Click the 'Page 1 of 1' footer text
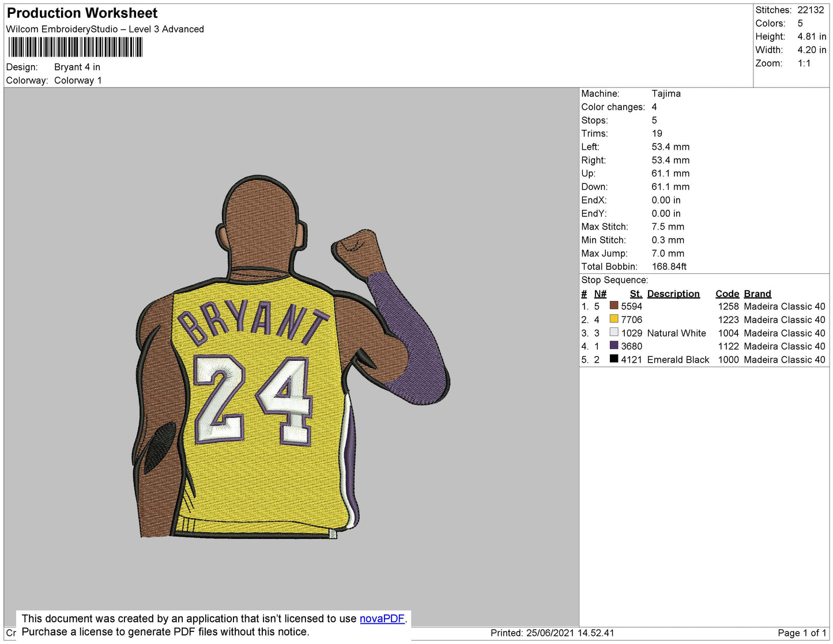833x644 pixels. tap(802, 633)
